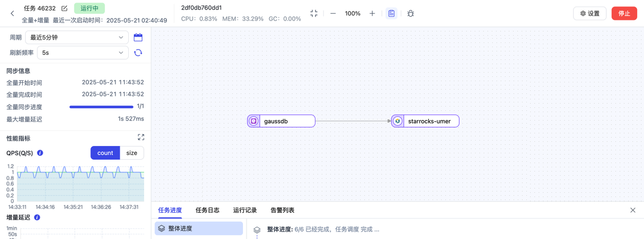
Task: Edit the task name with pencil icon
Action: coord(64,9)
